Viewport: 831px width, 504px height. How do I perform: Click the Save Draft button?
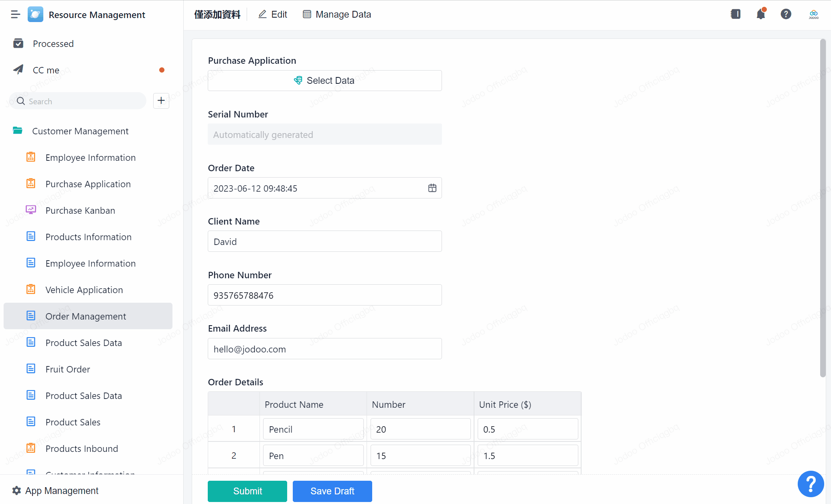(x=332, y=491)
